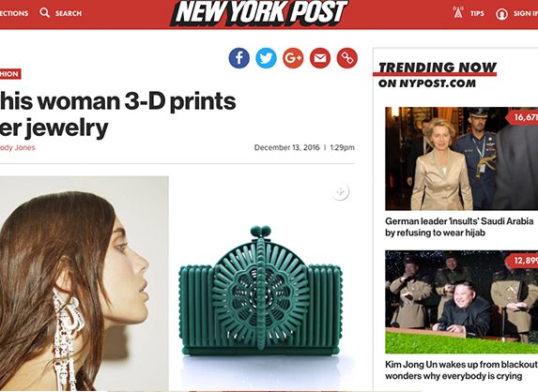
Task: Click the Tips antenna icon
Action: pos(458,13)
